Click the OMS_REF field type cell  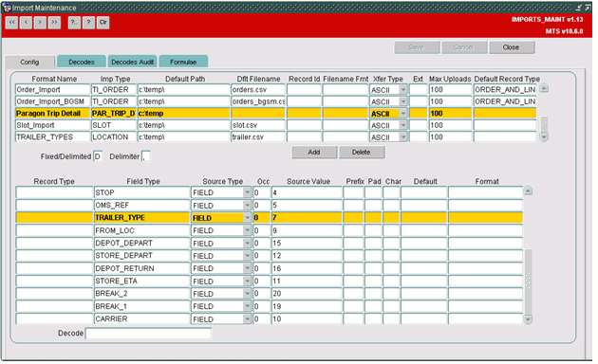[x=141, y=206]
